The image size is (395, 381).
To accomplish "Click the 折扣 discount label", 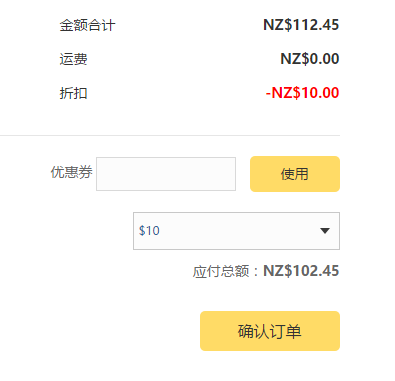I will coord(73,93).
